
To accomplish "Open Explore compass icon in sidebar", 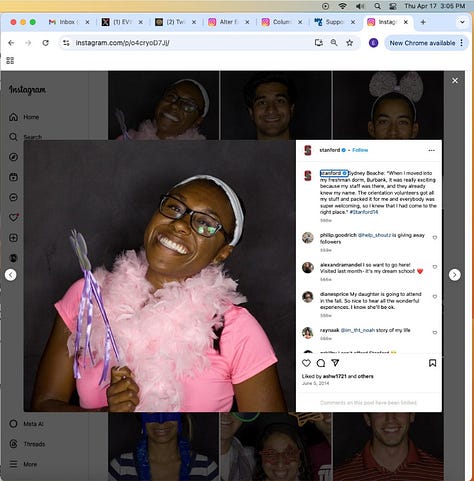I will point(13,157).
